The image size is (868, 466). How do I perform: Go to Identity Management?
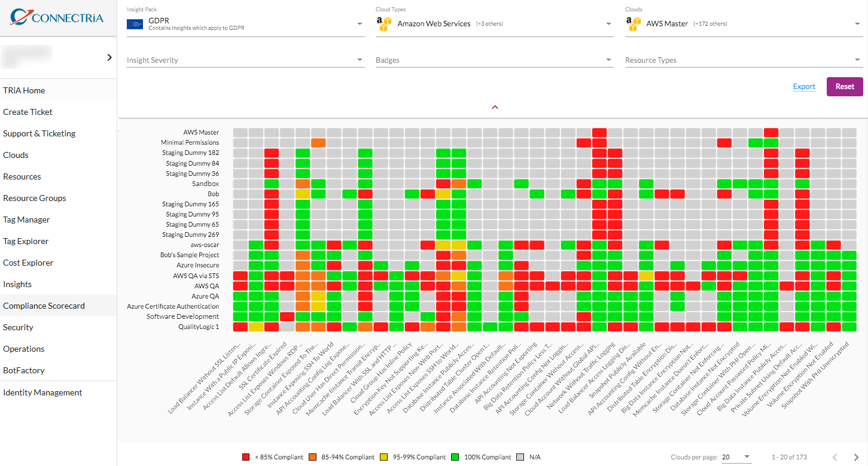(59, 392)
